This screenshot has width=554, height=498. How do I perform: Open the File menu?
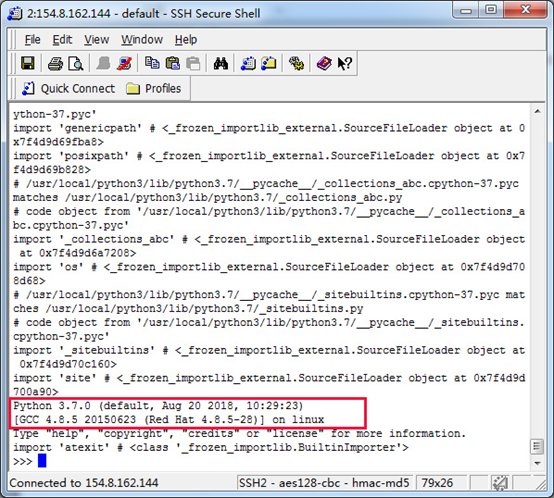click(33, 40)
